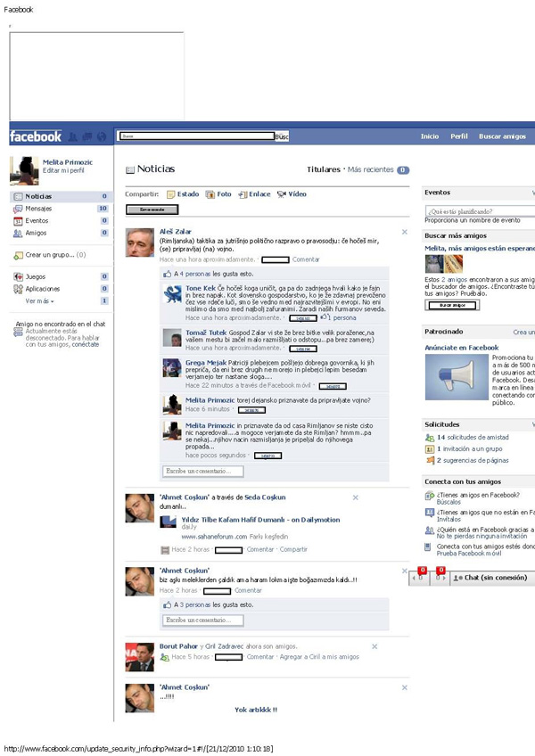Dismiss Aleš Zalar post with X
Screen dimensions: 535x756
tap(405, 232)
